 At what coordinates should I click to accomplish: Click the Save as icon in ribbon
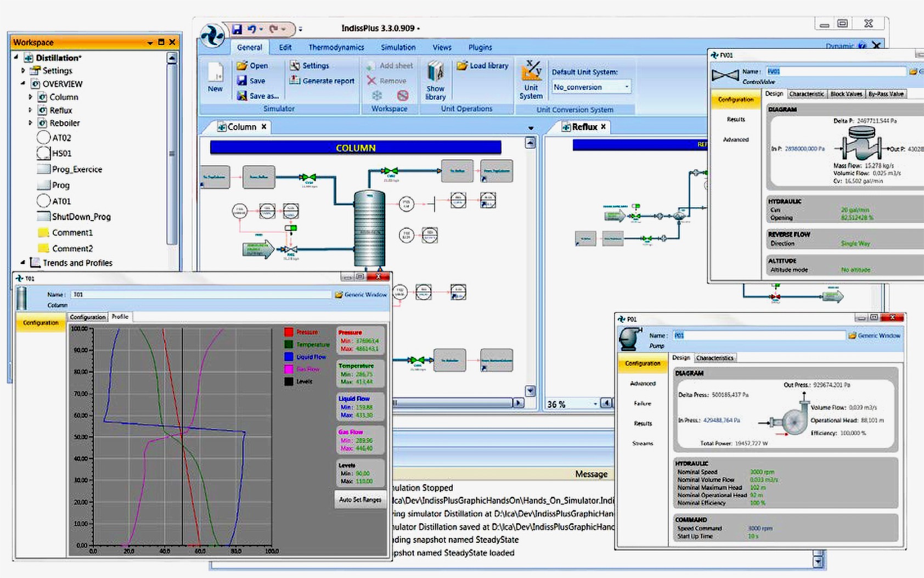(x=242, y=96)
